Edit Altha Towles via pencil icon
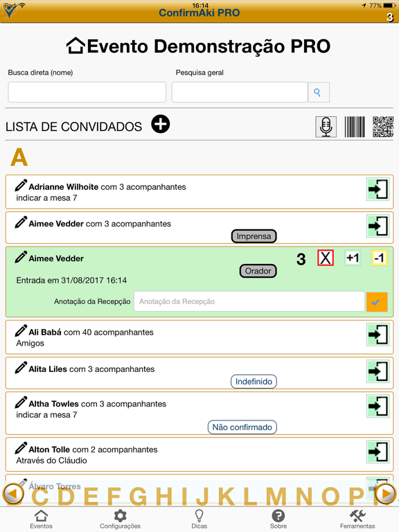 click(21, 402)
